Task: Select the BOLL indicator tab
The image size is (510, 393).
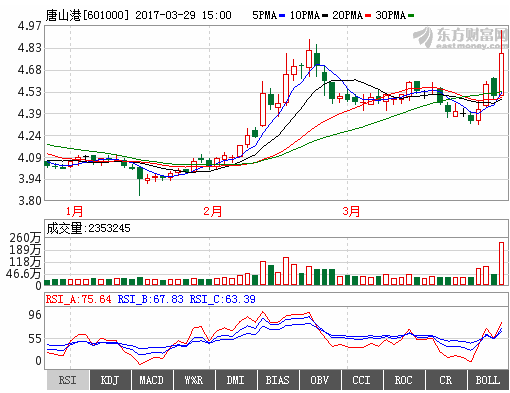Action: 488,380
